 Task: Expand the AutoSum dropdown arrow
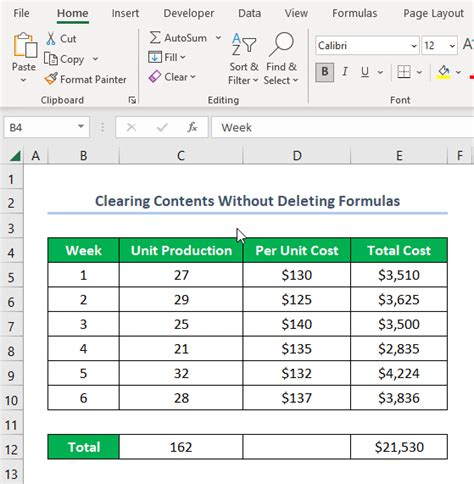coord(218,38)
